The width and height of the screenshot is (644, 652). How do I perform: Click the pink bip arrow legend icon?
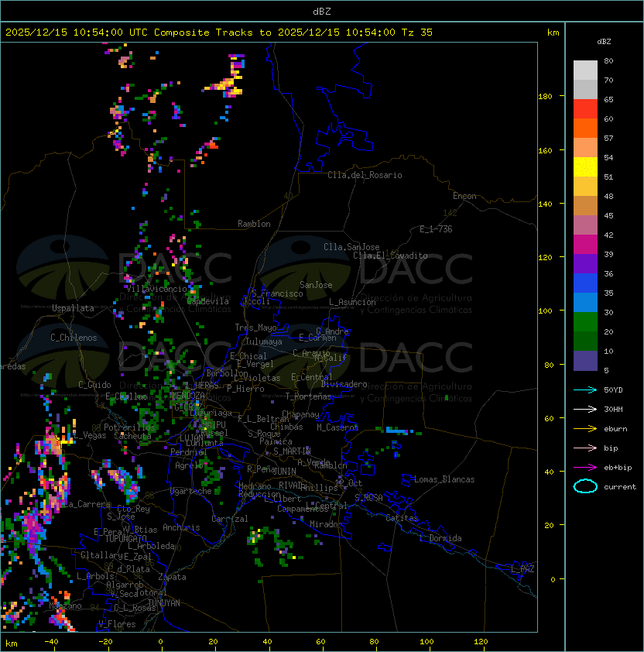coord(585,448)
